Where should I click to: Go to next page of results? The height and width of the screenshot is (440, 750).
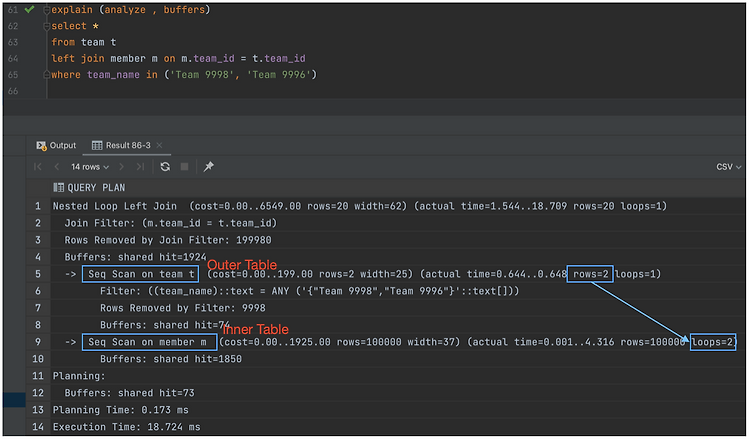121,167
